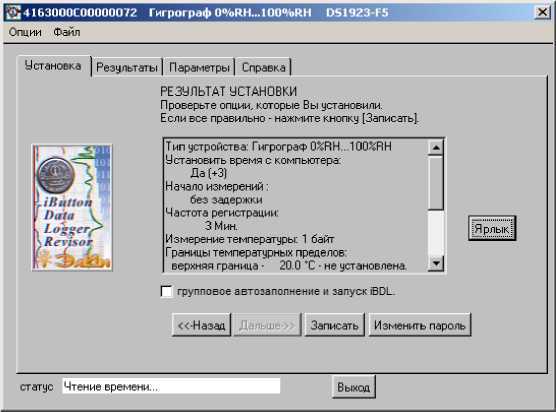The image size is (556, 412).
Task: Switch to the Результаты tab
Action: [127, 67]
